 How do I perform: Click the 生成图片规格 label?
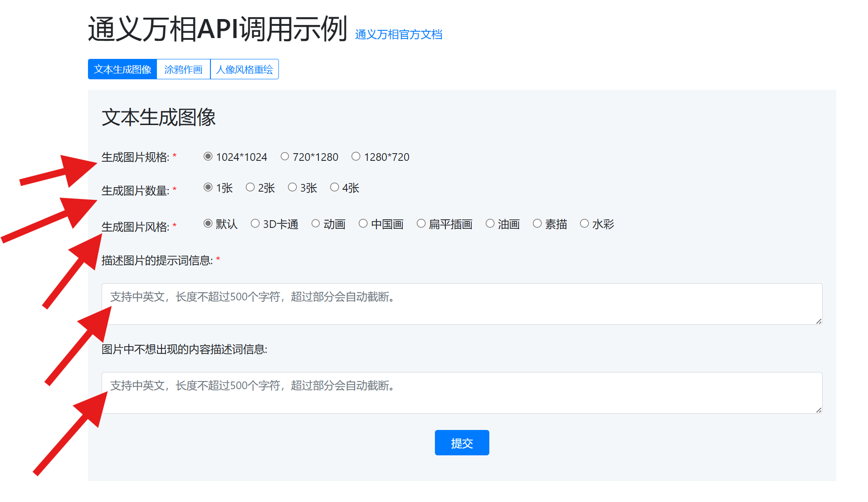pos(135,157)
